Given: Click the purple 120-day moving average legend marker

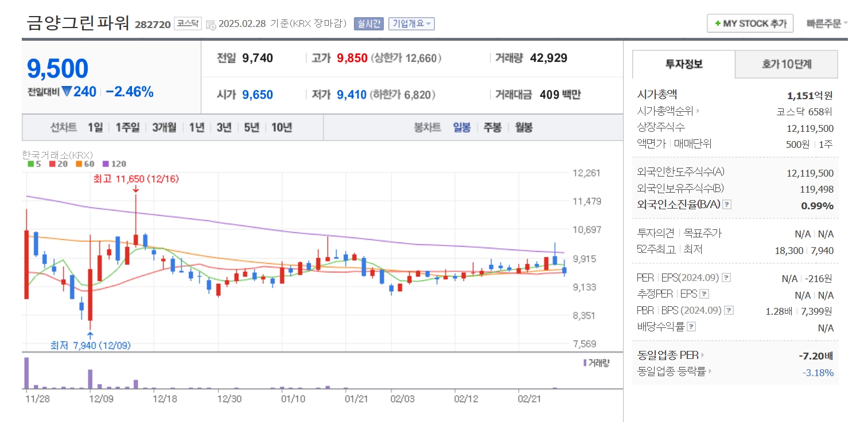Looking at the screenshot, I should 105,163.
